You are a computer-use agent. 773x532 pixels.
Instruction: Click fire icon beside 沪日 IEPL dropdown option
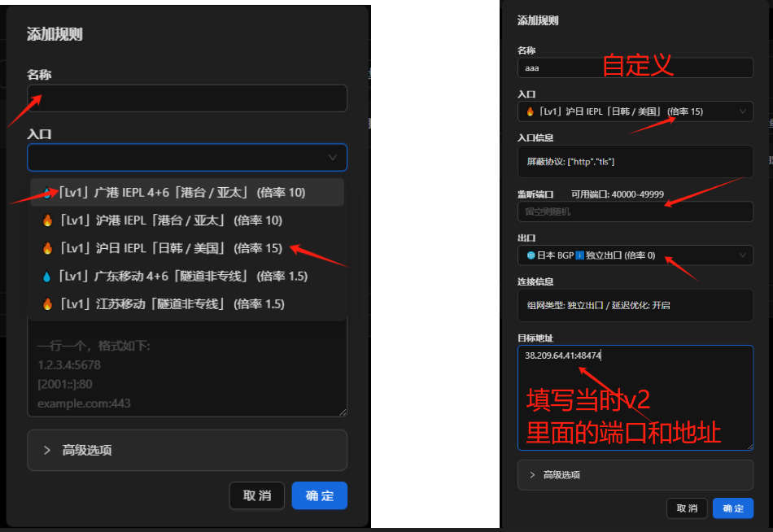tap(47, 248)
